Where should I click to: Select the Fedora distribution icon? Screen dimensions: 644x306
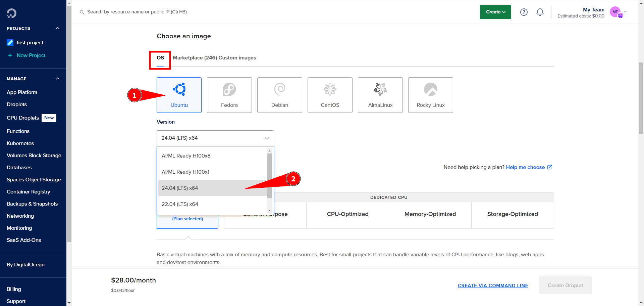pos(229,90)
